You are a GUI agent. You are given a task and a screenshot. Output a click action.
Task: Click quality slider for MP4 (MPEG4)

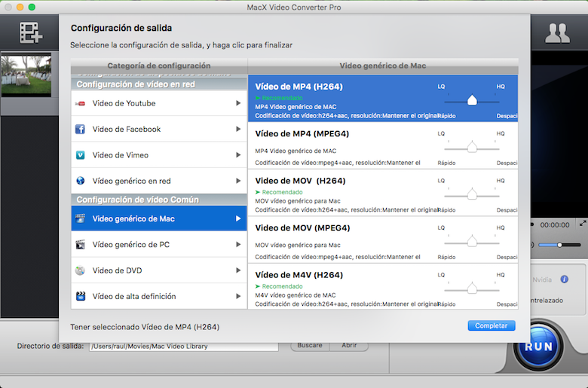click(472, 148)
